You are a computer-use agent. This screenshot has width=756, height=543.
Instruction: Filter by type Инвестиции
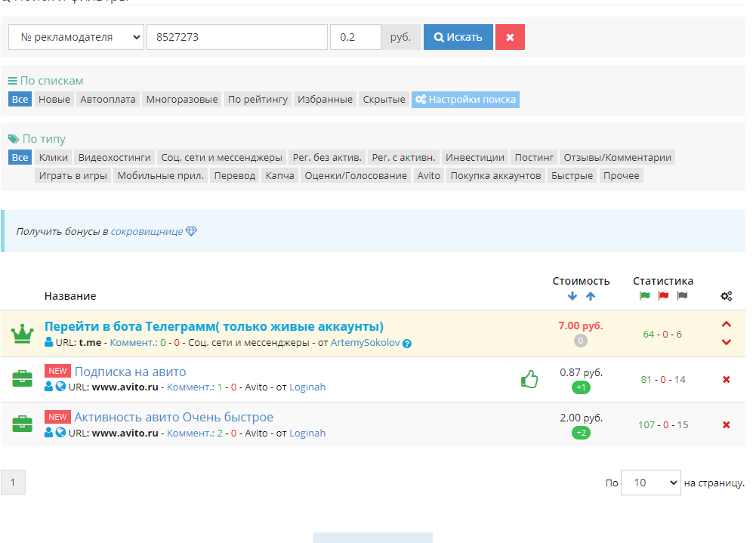[475, 157]
